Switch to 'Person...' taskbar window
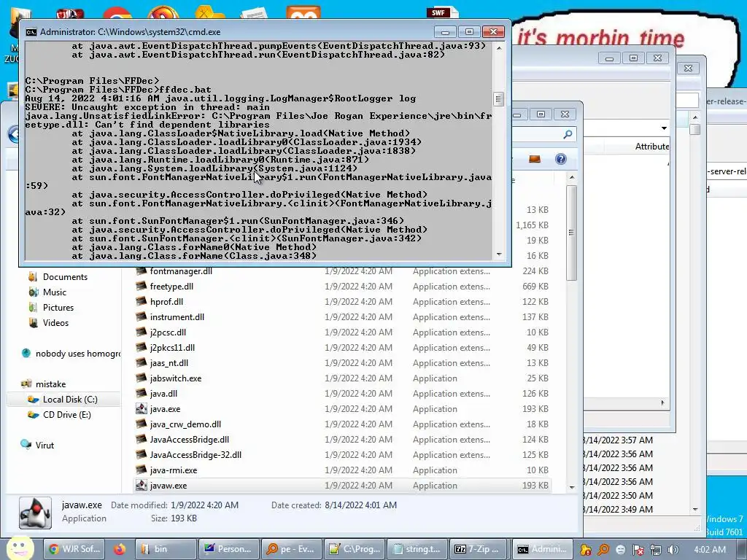The image size is (747, 560). click(x=228, y=549)
